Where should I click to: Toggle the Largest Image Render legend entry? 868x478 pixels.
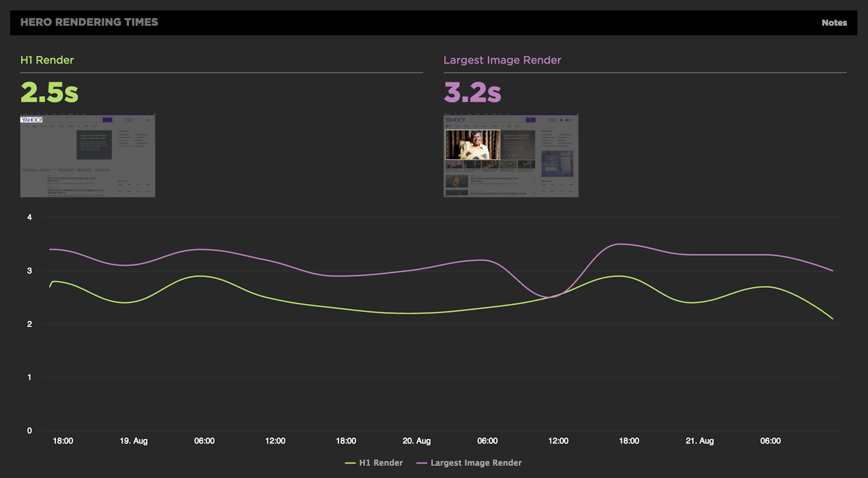tap(476, 462)
